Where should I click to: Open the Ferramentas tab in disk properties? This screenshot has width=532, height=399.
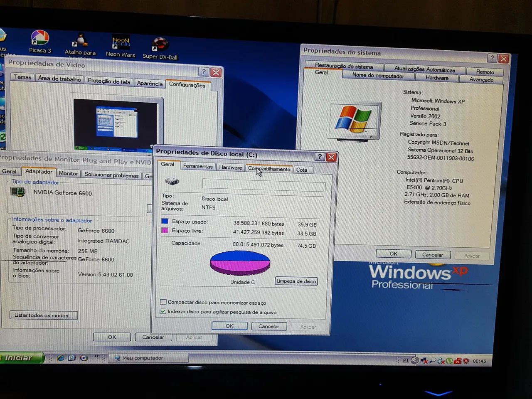click(x=198, y=166)
